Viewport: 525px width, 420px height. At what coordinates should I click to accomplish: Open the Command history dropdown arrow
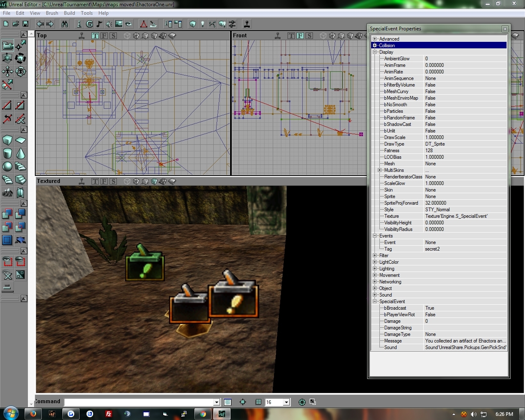coord(217,402)
